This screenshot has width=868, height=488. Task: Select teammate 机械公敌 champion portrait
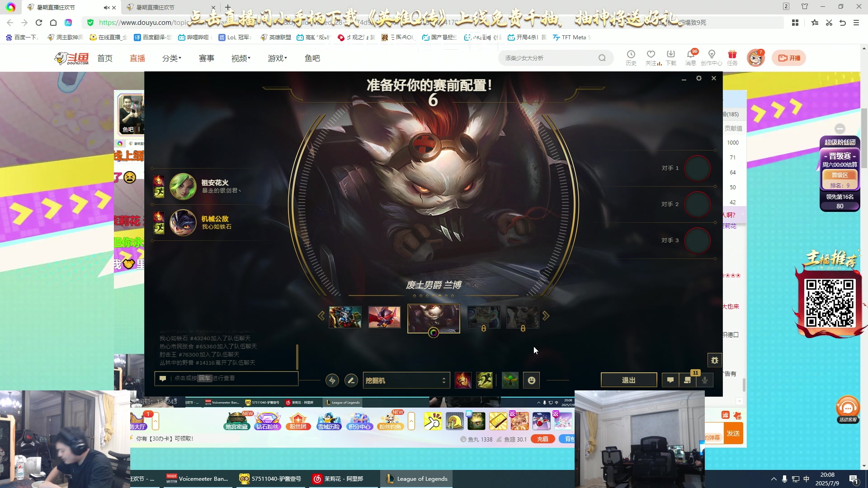point(183,222)
